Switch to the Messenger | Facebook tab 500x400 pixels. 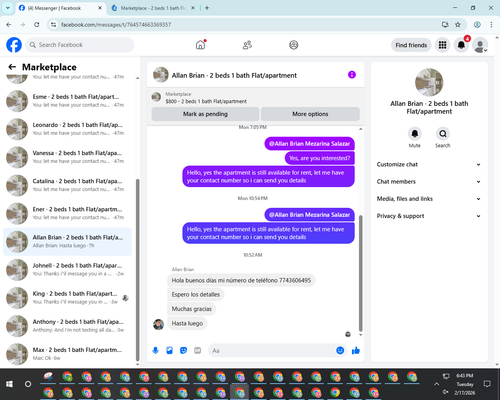[x=60, y=8]
